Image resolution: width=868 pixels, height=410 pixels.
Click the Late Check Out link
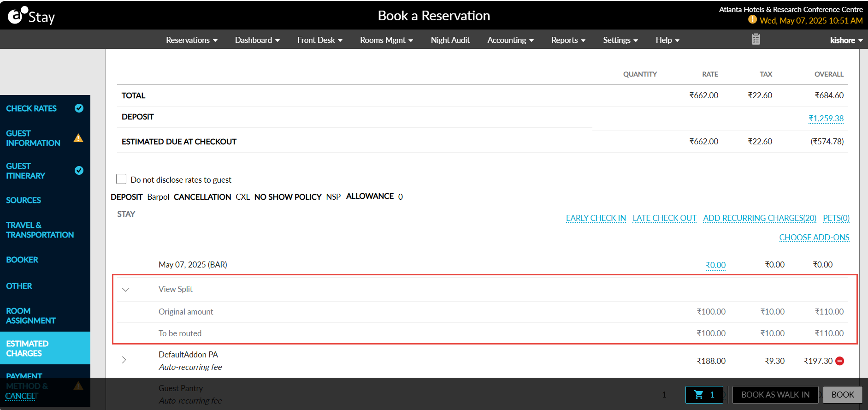pos(664,218)
